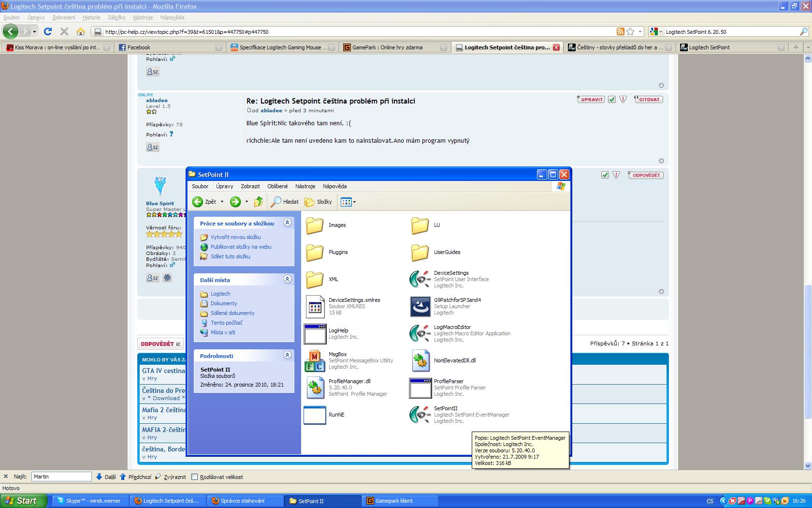Toggle the Složky folders pane
812x508 pixels.
point(318,202)
